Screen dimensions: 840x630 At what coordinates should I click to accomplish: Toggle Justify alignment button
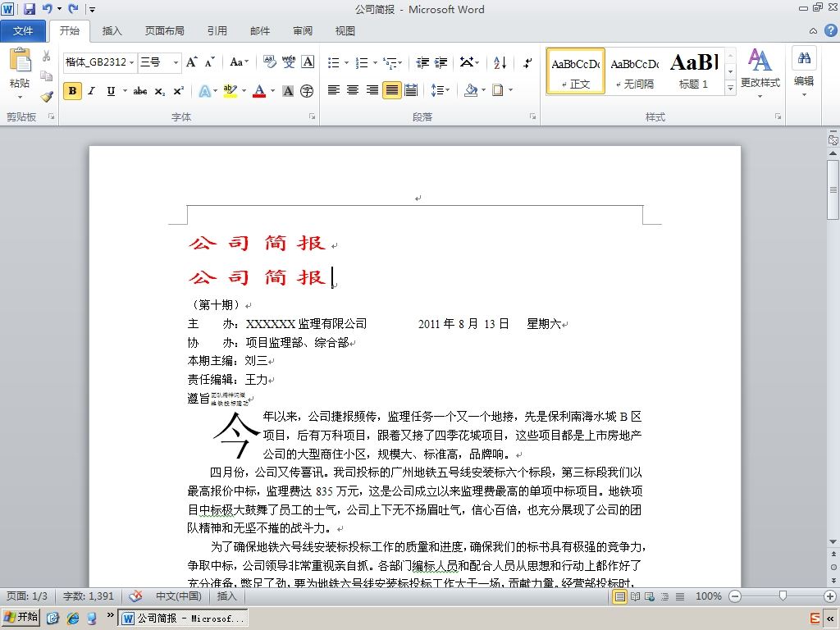pos(391,90)
